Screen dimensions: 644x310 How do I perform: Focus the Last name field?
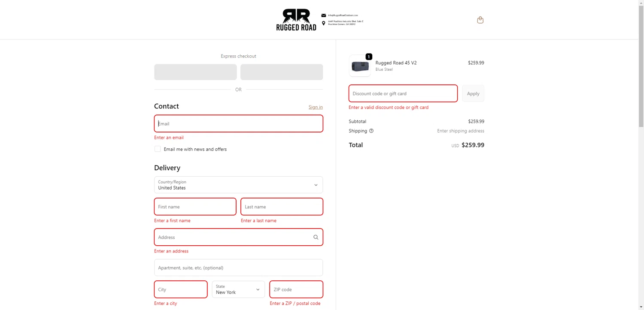coord(282,207)
